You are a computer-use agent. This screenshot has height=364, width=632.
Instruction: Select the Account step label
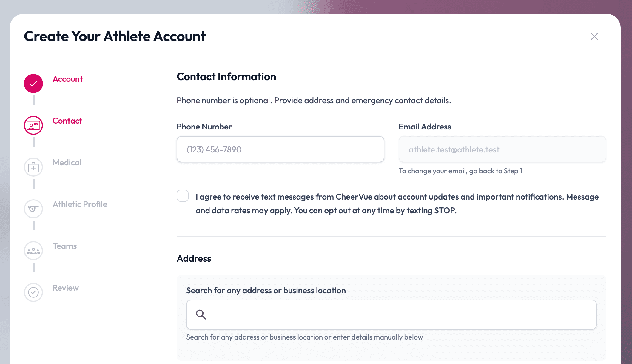[67, 79]
